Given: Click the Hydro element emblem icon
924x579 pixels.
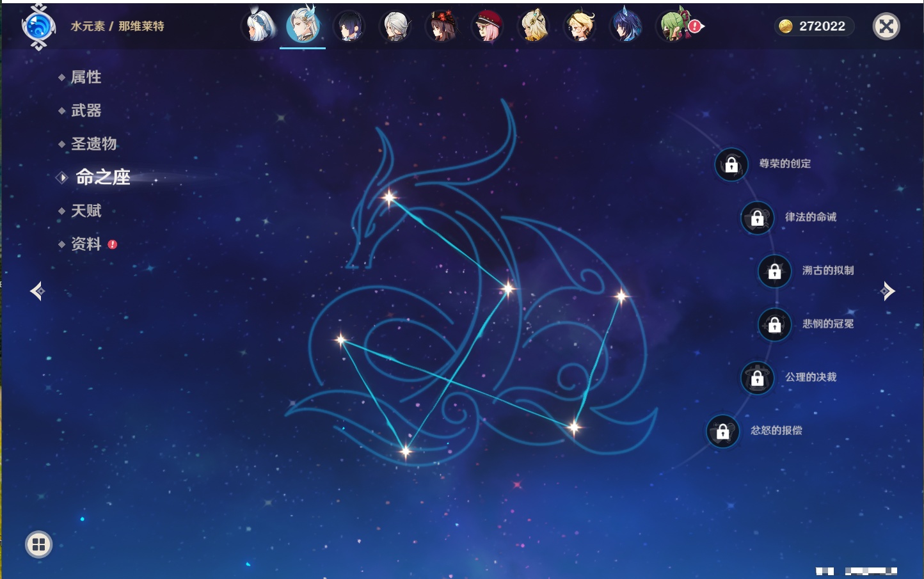Looking at the screenshot, I should 38,27.
